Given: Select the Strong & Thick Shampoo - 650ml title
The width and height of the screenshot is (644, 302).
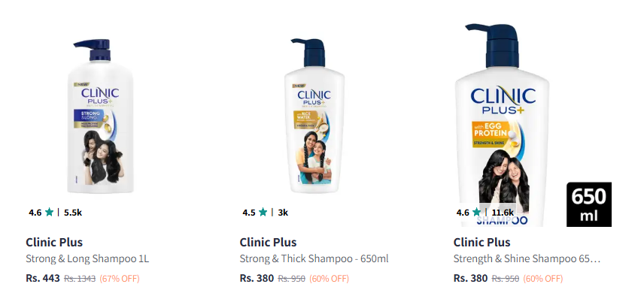Looking at the screenshot, I should click(x=314, y=259).
